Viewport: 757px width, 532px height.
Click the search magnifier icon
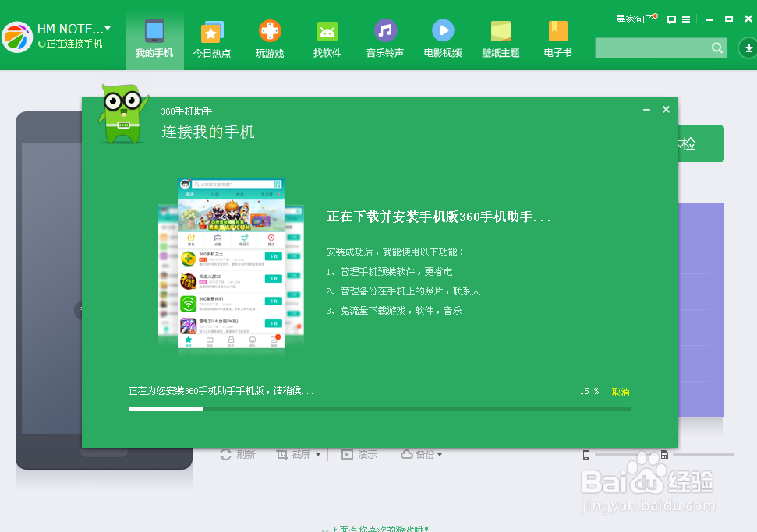[716, 48]
